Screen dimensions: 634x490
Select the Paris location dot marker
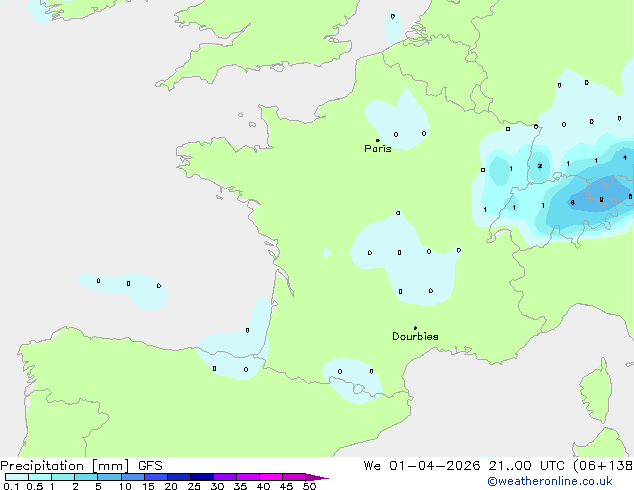point(378,140)
